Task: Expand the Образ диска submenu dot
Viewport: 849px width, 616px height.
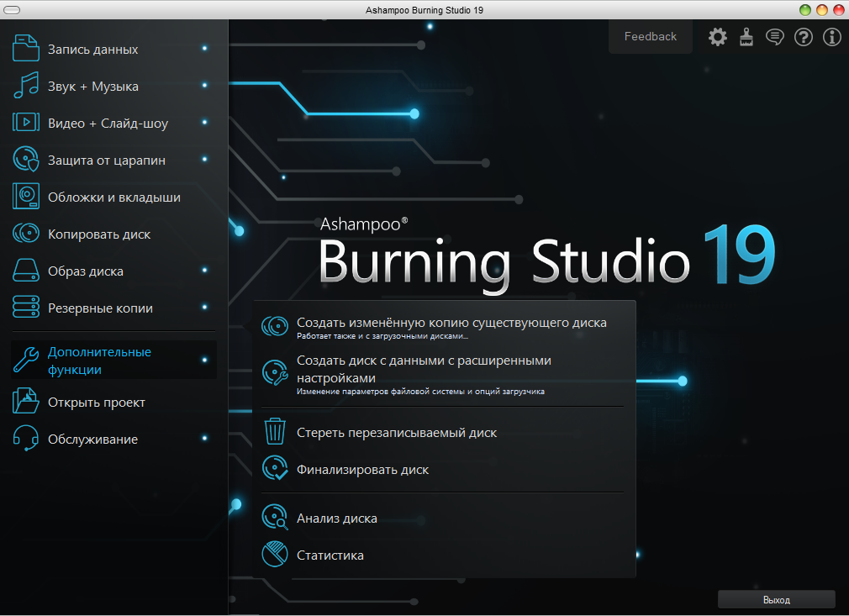Action: click(x=204, y=270)
